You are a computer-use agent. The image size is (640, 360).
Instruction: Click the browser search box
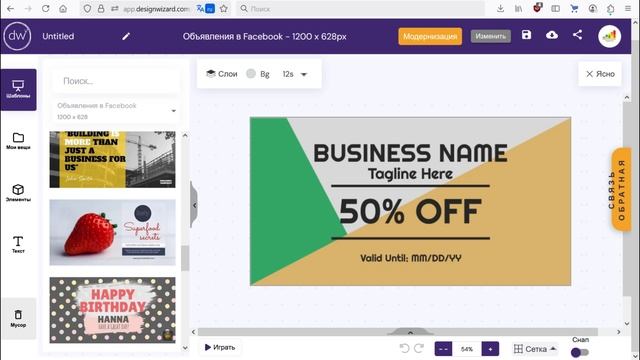click(361, 9)
